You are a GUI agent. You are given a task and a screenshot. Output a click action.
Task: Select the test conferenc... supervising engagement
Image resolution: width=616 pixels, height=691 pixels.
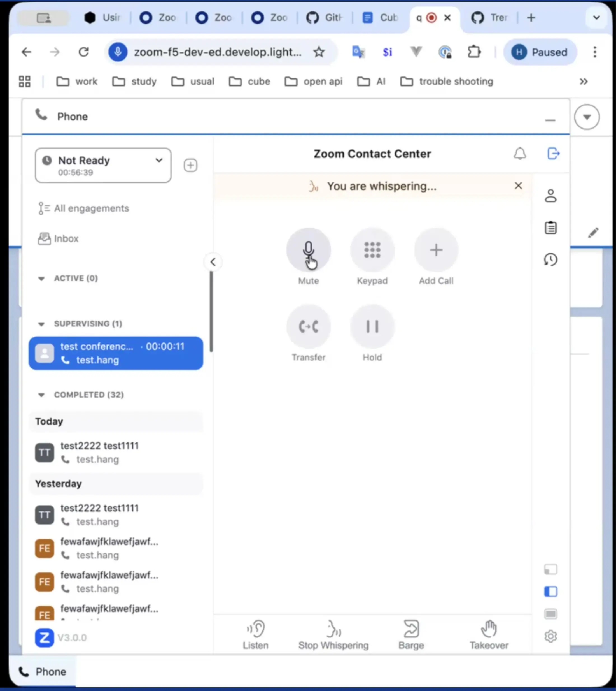(116, 353)
